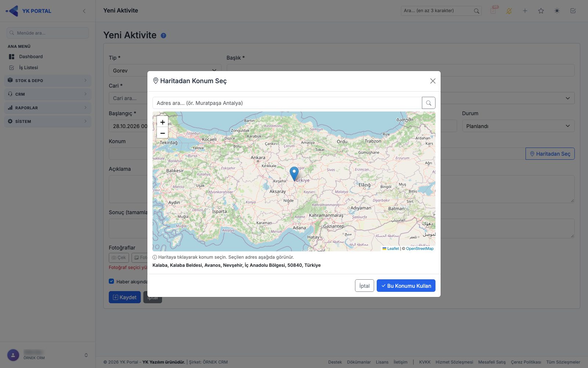Click the YK PORTAL logo
The width and height of the screenshot is (588, 368).
click(x=29, y=11)
